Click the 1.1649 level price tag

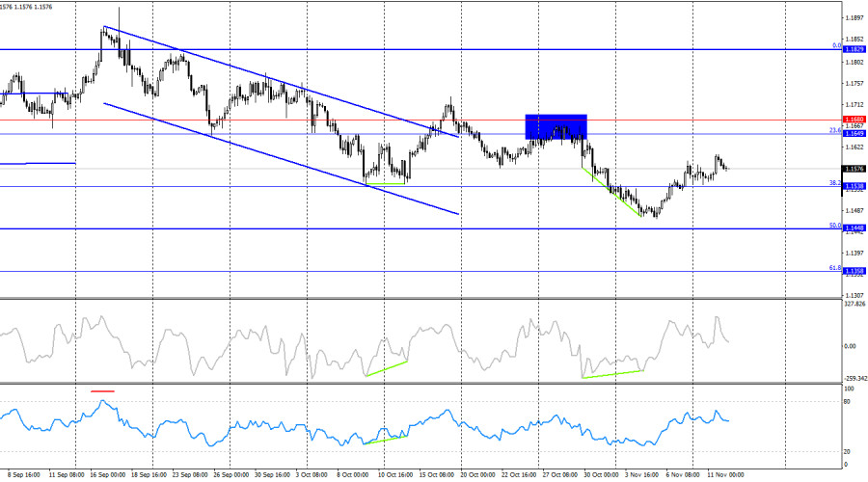click(x=854, y=133)
